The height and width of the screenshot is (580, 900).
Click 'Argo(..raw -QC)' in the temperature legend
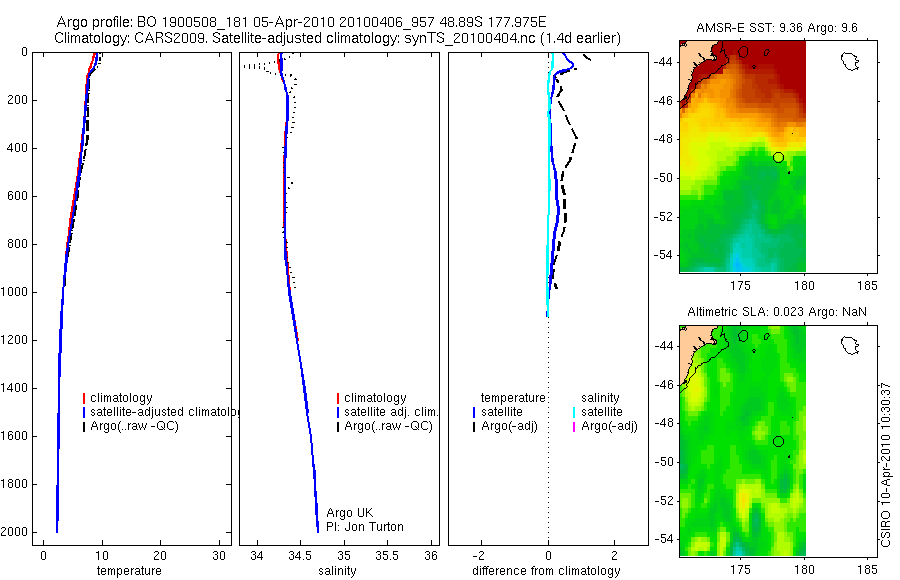(x=134, y=426)
